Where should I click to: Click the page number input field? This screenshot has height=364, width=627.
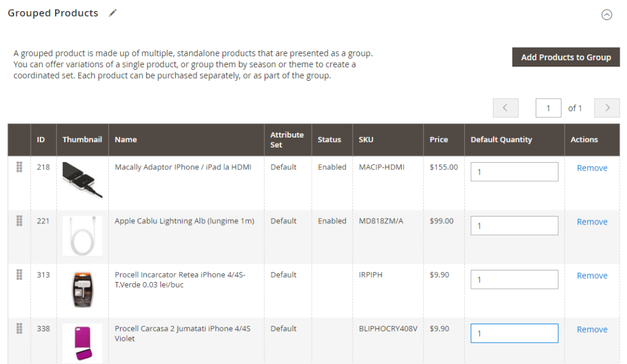click(x=548, y=108)
